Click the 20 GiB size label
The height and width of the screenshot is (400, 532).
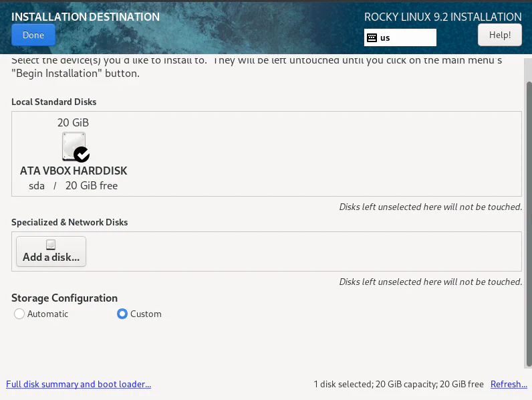(73, 122)
